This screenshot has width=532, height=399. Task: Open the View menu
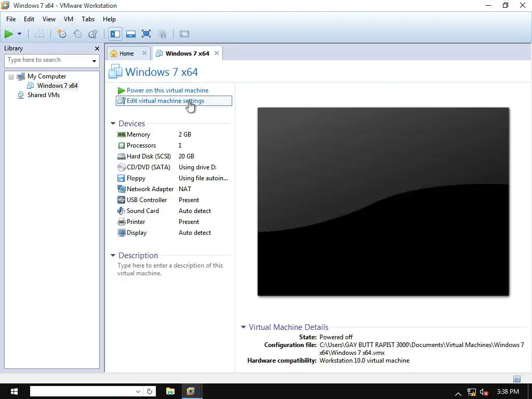49,19
